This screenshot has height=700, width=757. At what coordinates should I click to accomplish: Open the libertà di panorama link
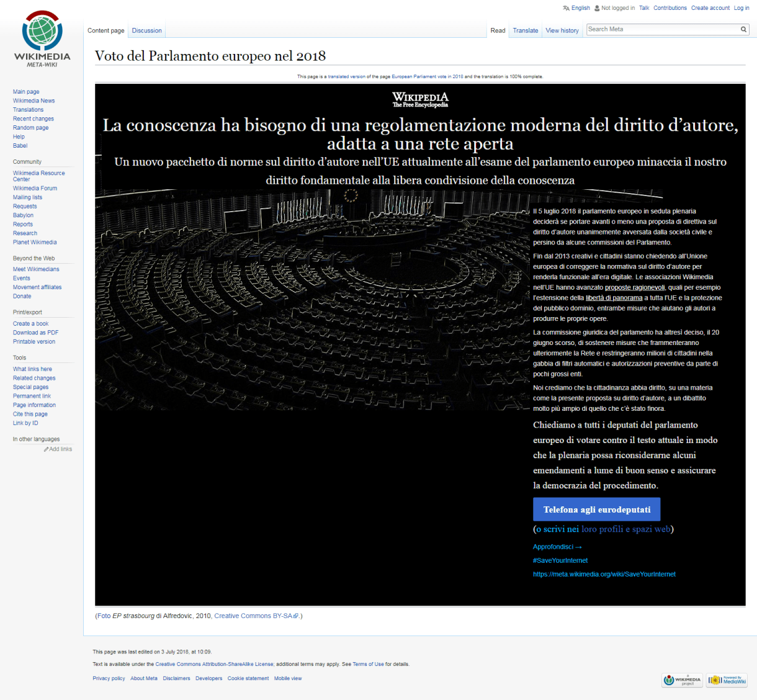pos(614,298)
